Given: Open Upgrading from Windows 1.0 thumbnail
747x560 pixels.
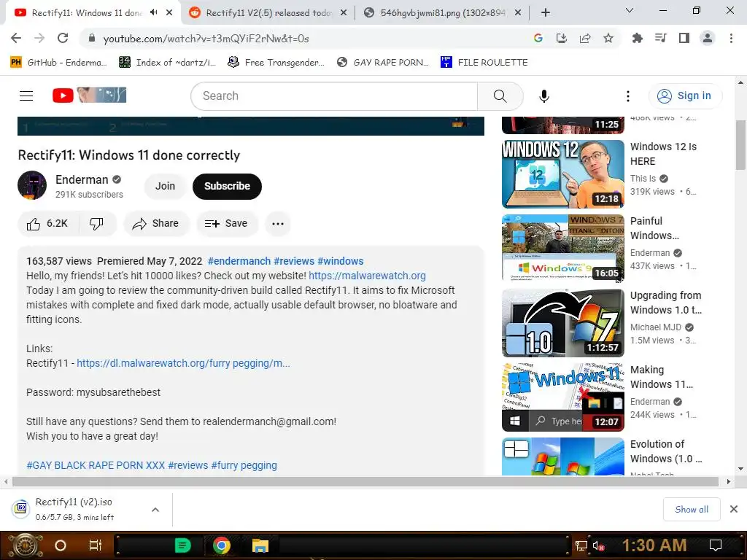Looking at the screenshot, I should 562,323.
